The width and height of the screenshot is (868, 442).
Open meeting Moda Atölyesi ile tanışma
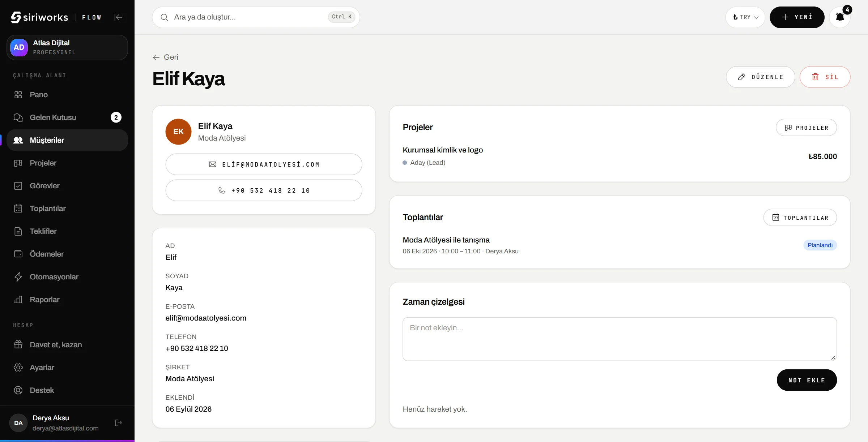(446, 240)
